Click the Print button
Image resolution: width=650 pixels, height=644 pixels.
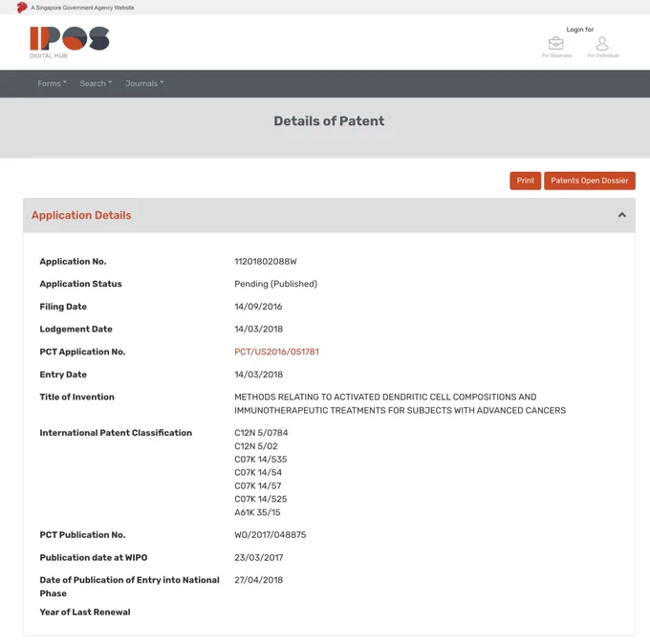click(x=525, y=181)
